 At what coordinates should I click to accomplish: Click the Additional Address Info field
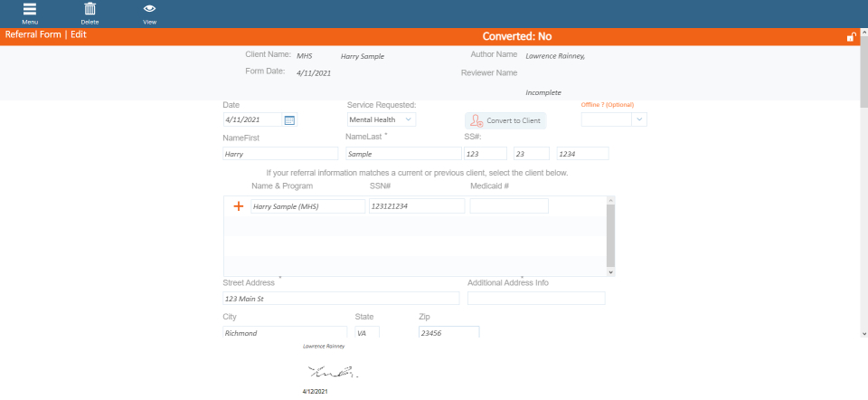click(536, 299)
